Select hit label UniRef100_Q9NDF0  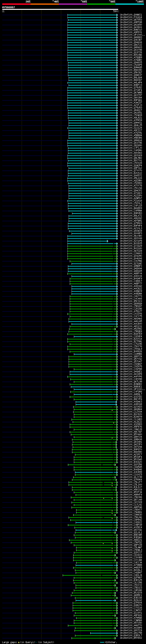[131, 266]
